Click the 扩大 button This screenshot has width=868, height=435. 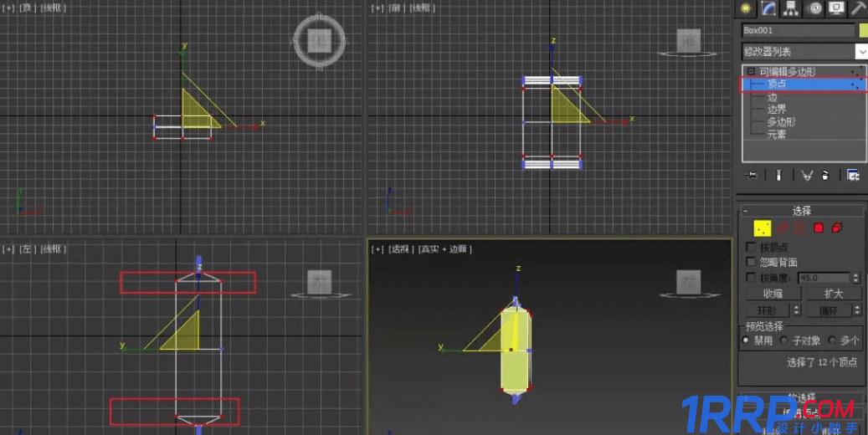tap(833, 294)
